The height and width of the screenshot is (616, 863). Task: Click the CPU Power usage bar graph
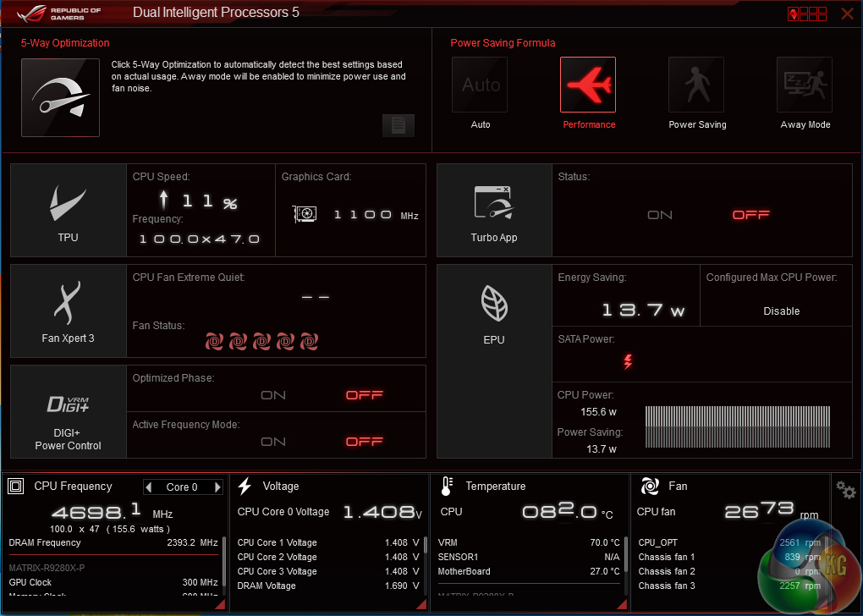point(738,426)
